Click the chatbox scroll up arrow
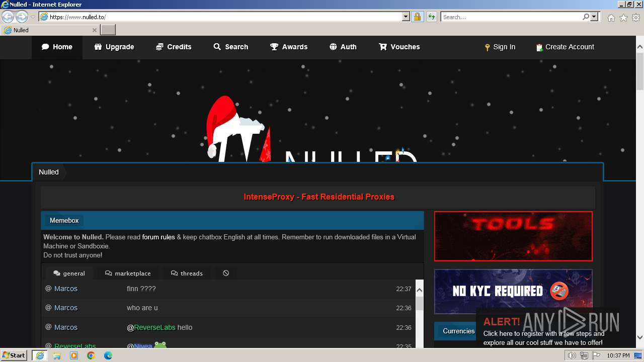The image size is (644, 362). coord(419,290)
